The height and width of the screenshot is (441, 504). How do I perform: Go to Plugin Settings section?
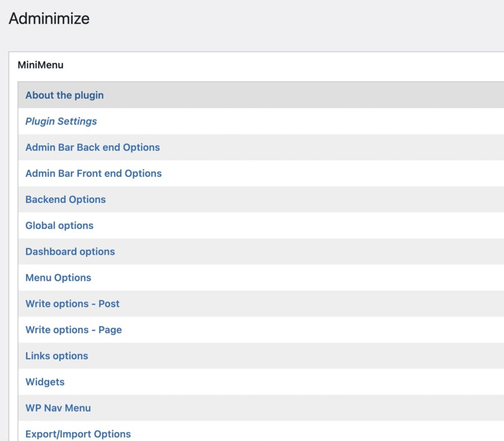pyautogui.click(x=61, y=121)
